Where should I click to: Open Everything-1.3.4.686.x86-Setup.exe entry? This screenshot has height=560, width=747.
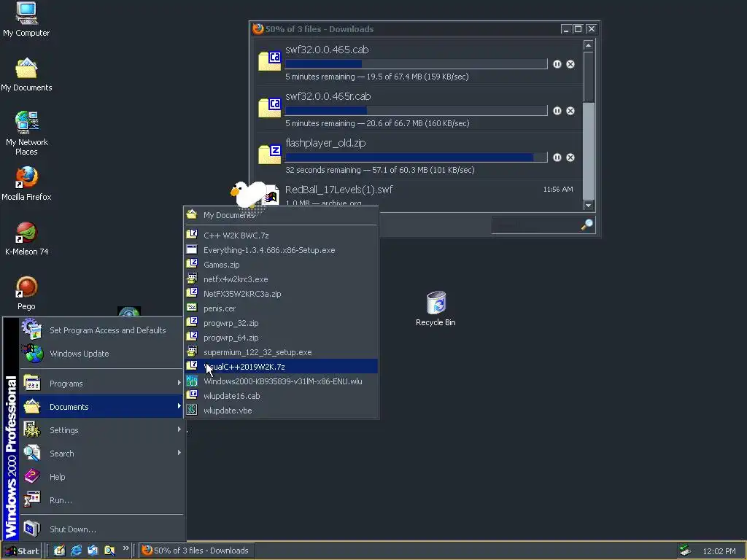(x=281, y=250)
